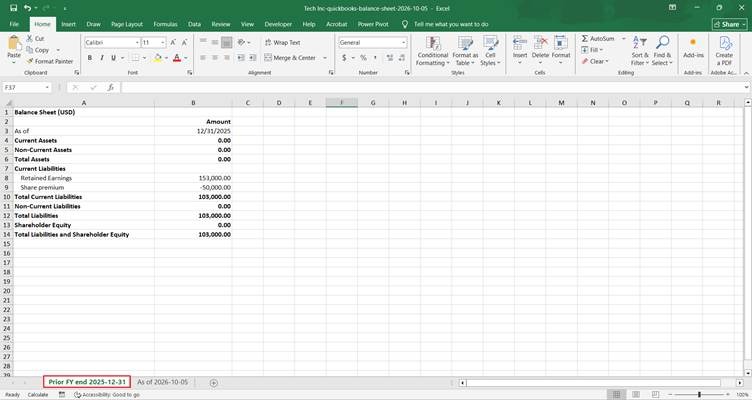Screen dimensions: 752x400
Task: Open Cell Styles gallery
Action: pos(490,51)
